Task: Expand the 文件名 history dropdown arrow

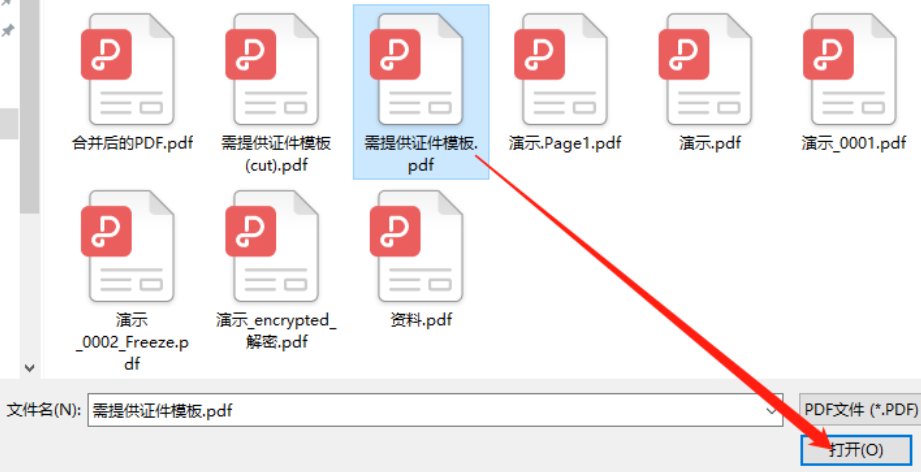Action: (772, 410)
